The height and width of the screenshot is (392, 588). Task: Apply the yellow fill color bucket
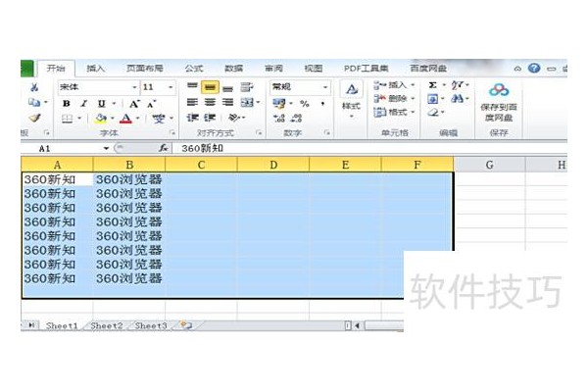(x=101, y=119)
